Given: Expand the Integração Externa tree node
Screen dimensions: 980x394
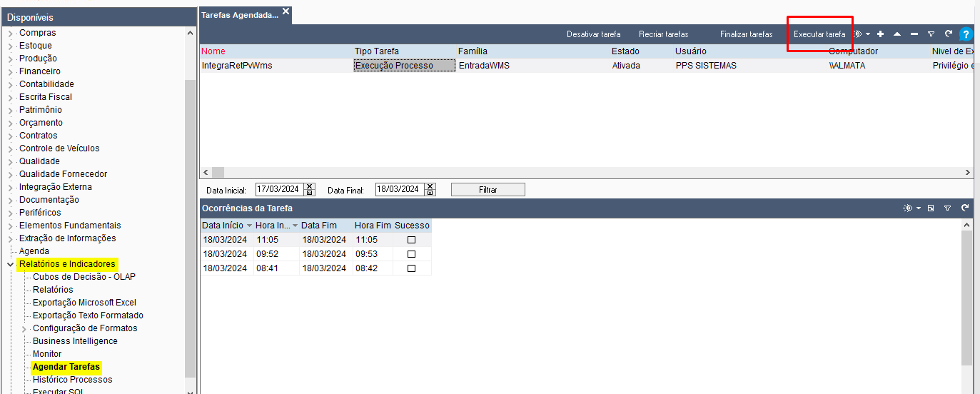Looking at the screenshot, I should pos(10,187).
